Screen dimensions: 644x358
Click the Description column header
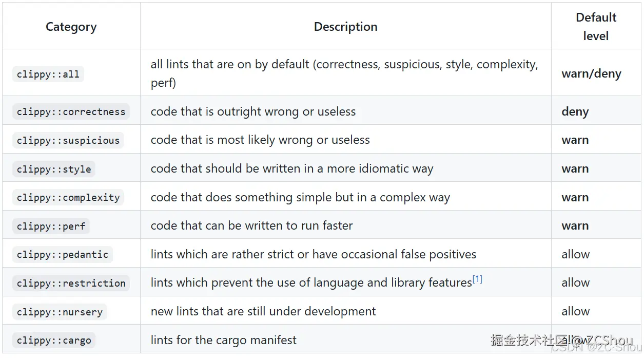345,27
